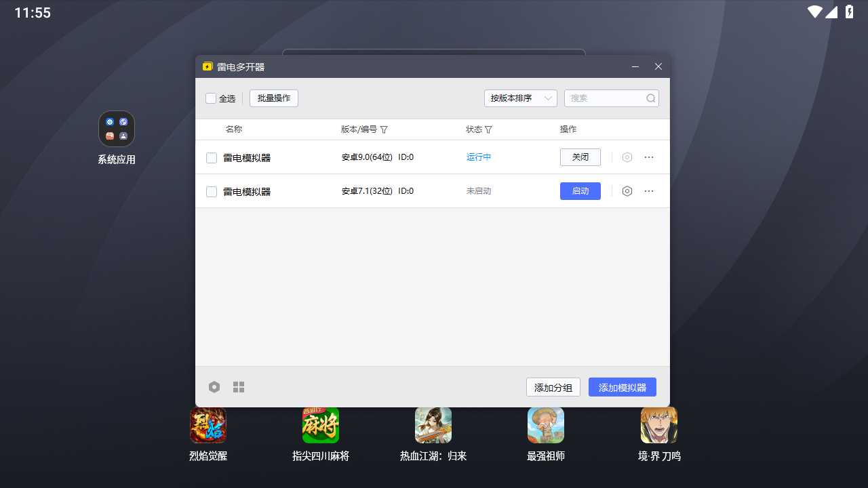Click the 操作 column header

point(568,129)
